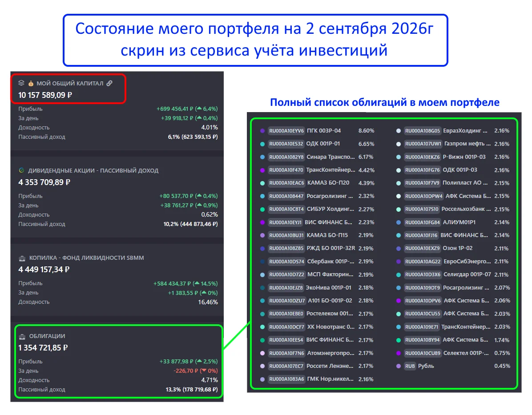
Task: Select the ГМК Нор.никел... bond
Action: click(x=330, y=379)
